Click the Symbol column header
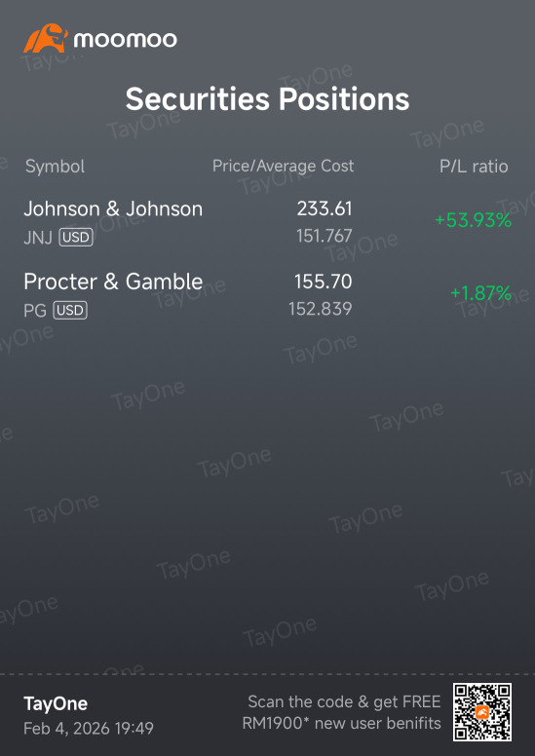This screenshot has width=535, height=756. click(55, 167)
